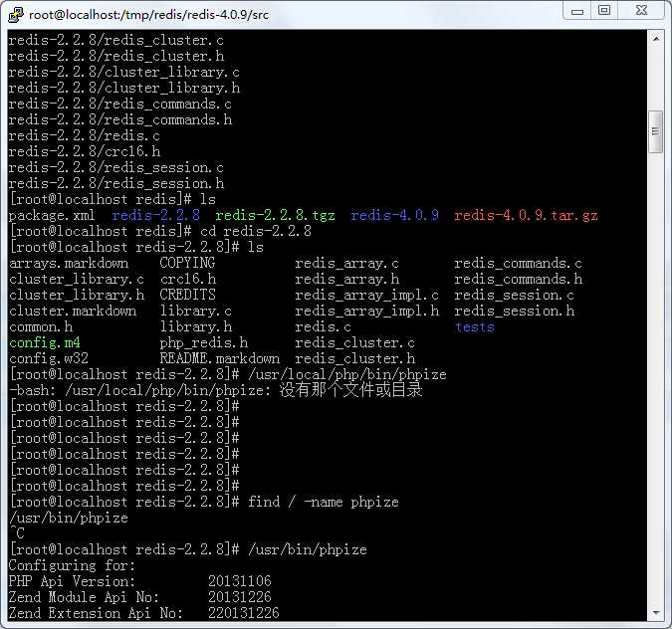Click the redis-2.2.8/crc16.h output line
The width and height of the screenshot is (672, 629).
point(85,151)
